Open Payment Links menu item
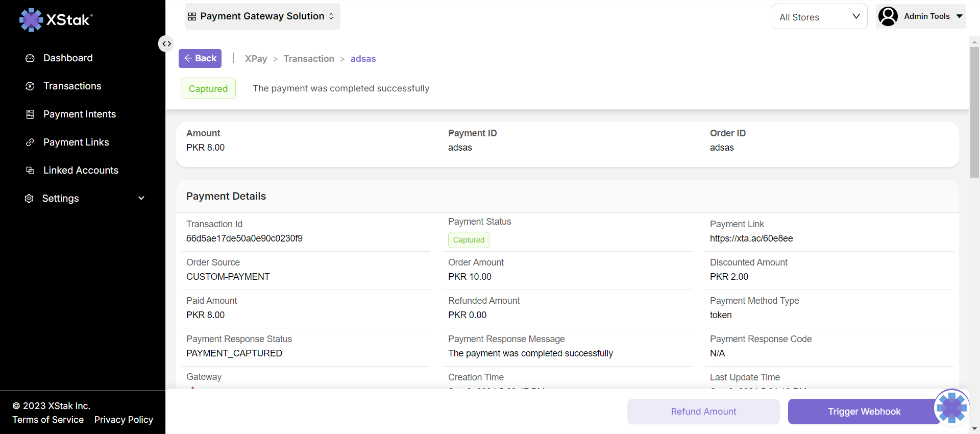980x434 pixels. tap(76, 142)
